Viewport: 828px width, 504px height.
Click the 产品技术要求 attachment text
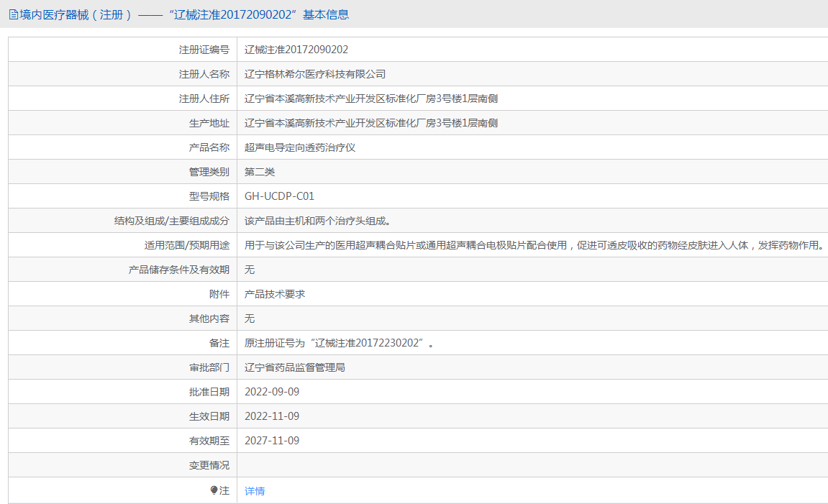click(x=275, y=294)
